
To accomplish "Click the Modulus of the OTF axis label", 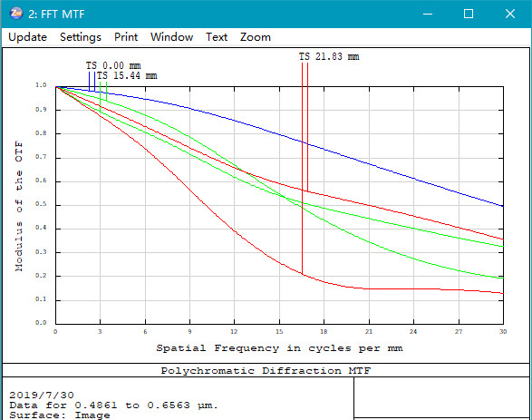I will click(x=19, y=207).
